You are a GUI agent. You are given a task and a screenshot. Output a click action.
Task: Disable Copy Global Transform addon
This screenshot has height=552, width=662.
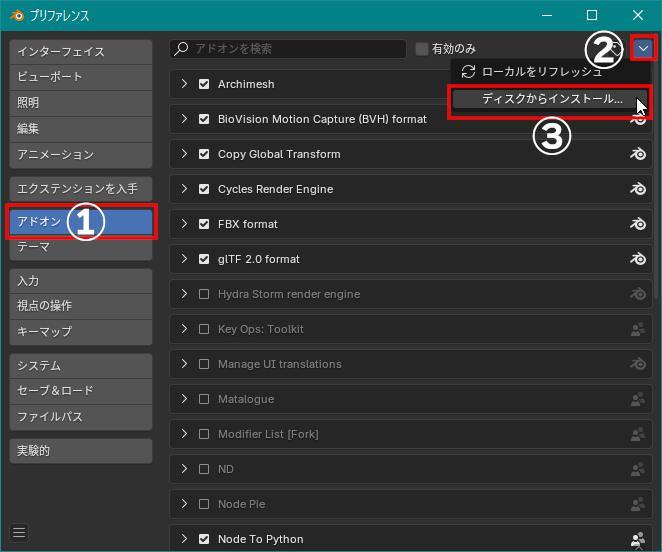(x=204, y=154)
